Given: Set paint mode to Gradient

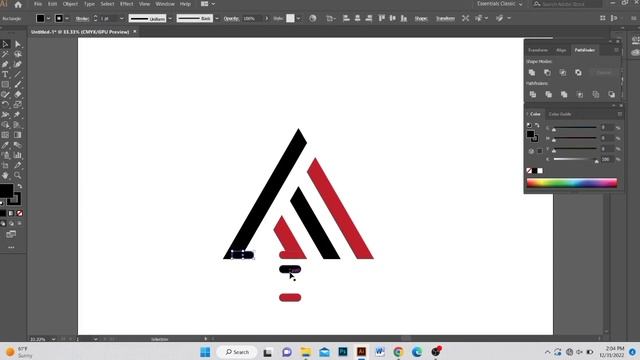Looking at the screenshot, I should tap(11, 213).
